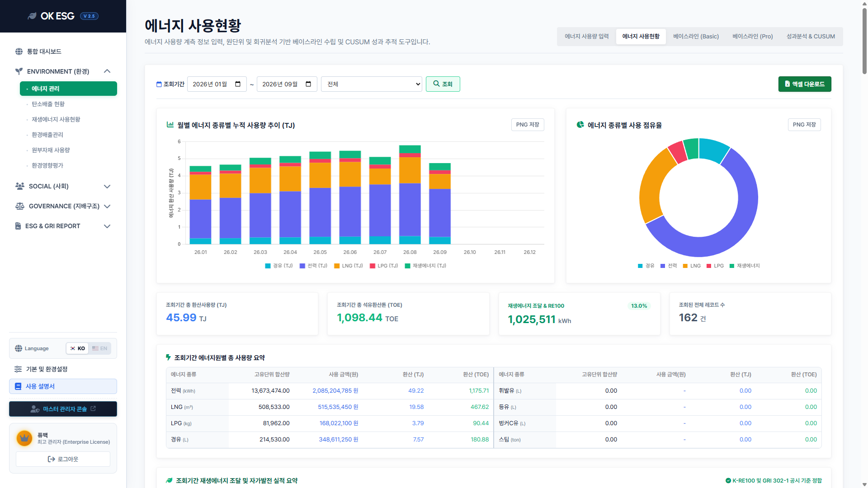This screenshot has width=868, height=488.
Task: Select the 에너지 사용현황 tab
Action: [641, 37]
